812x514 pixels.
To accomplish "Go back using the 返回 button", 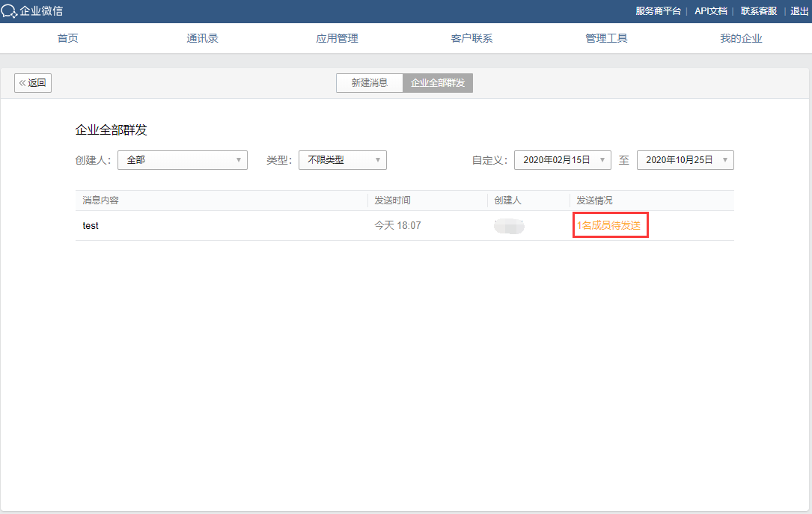I will pos(33,83).
